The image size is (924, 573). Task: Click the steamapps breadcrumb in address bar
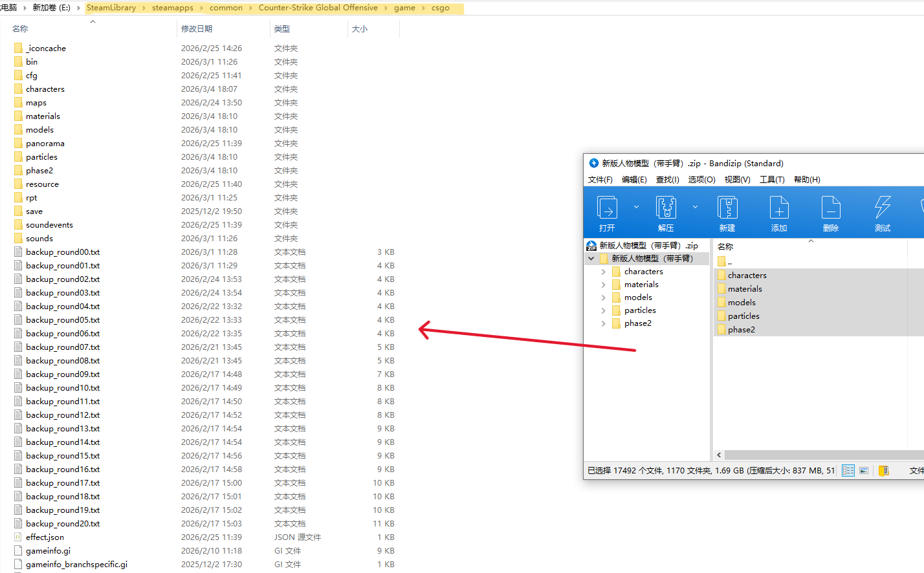click(x=172, y=8)
